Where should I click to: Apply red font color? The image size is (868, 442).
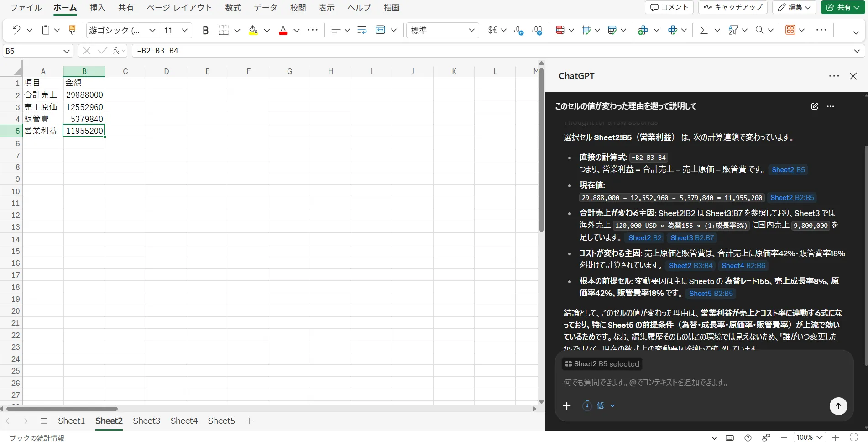pos(283,30)
